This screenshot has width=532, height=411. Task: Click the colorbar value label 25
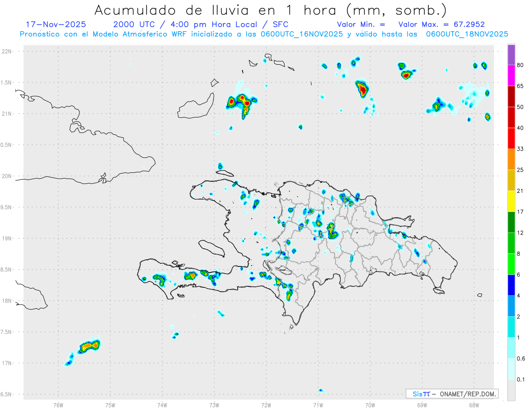tap(520, 170)
